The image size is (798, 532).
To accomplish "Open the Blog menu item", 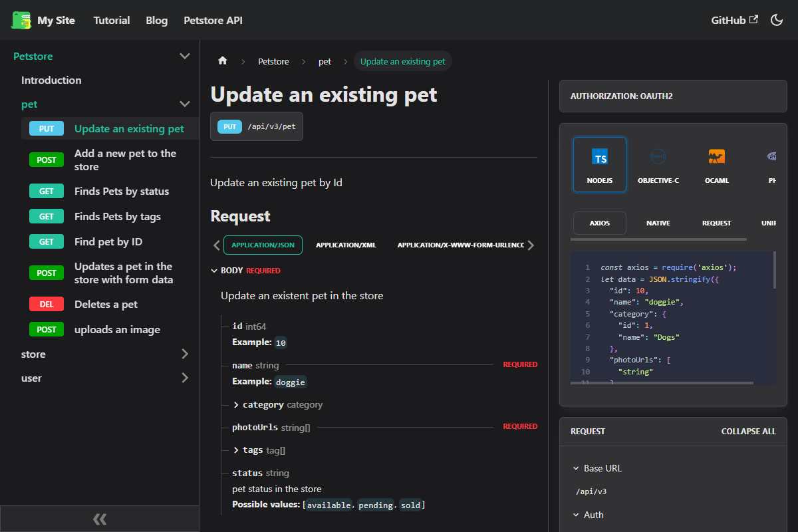I will (156, 20).
